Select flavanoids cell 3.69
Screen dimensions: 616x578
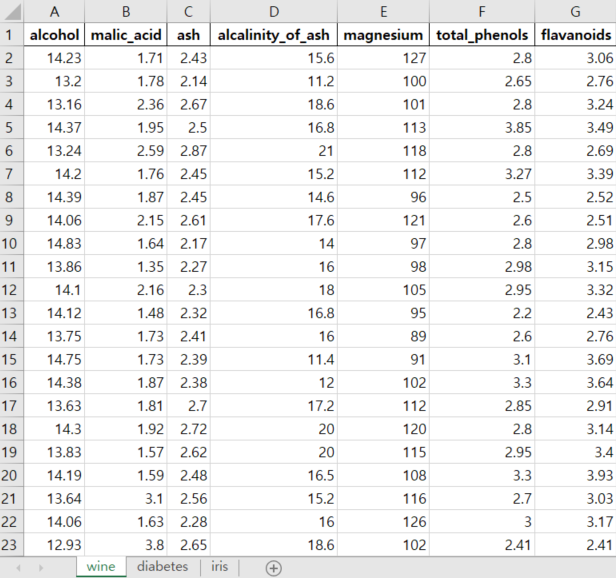pos(575,360)
